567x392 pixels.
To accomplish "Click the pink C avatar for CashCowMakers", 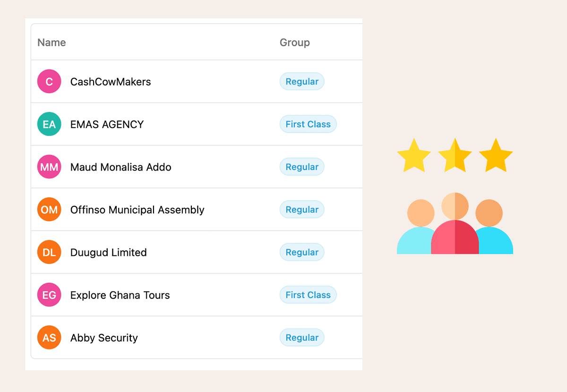I will pos(49,81).
